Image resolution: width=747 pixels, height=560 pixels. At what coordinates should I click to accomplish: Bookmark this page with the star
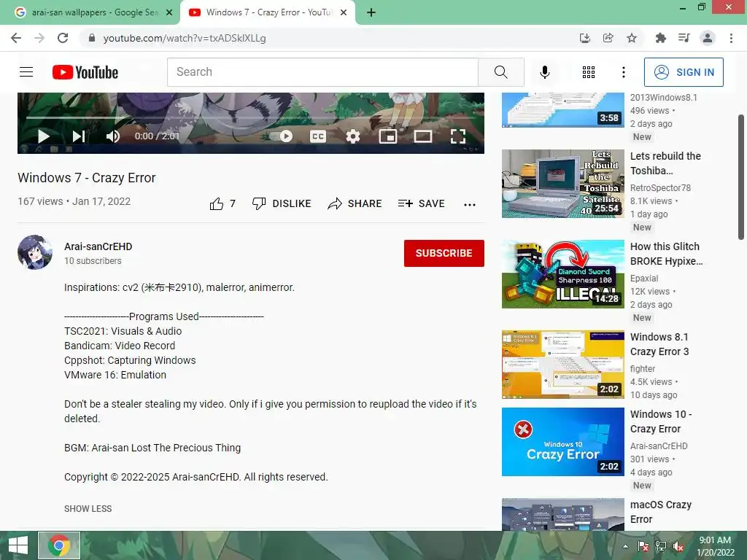click(631, 38)
